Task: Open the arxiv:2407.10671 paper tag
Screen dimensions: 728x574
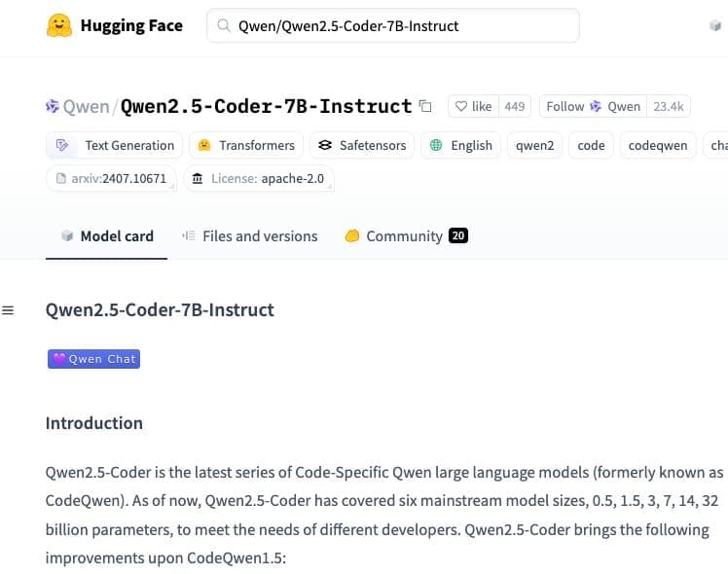Action: point(111,178)
